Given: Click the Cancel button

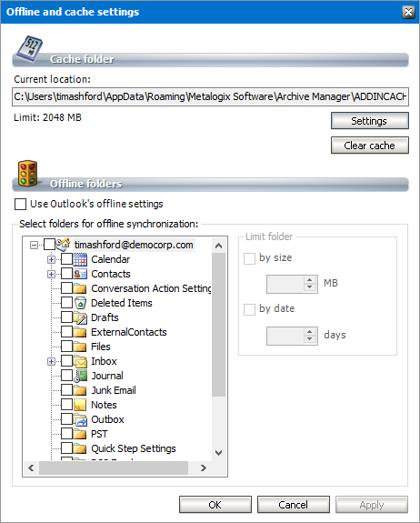Looking at the screenshot, I should [x=294, y=505].
